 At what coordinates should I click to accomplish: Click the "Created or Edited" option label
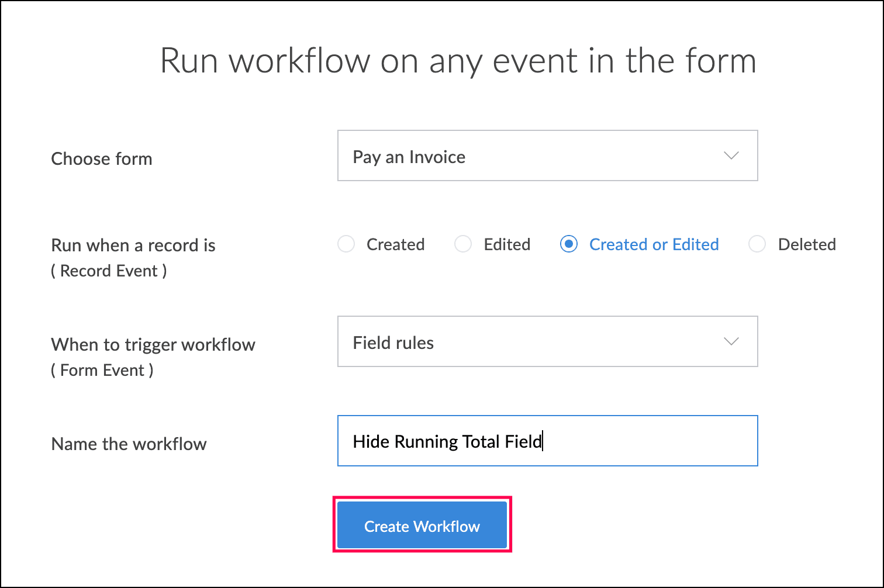654,244
